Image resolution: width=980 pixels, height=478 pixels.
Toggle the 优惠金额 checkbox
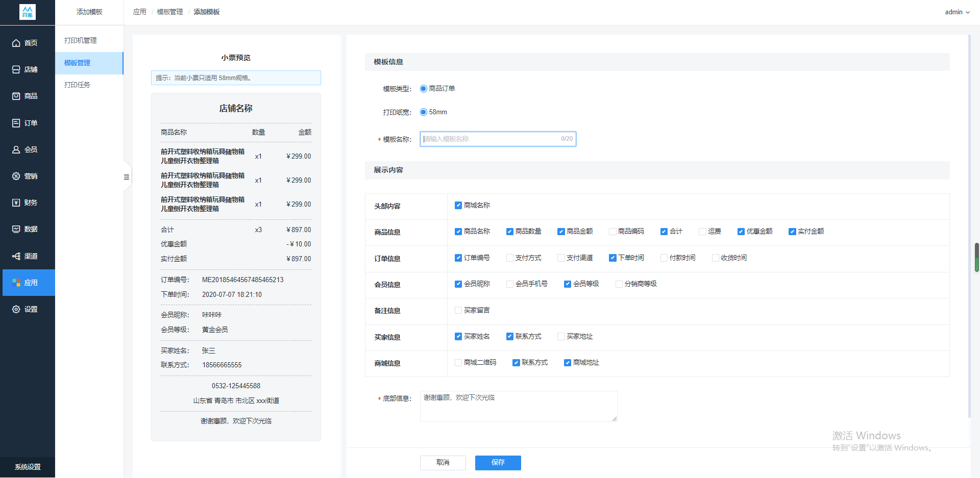[741, 232]
